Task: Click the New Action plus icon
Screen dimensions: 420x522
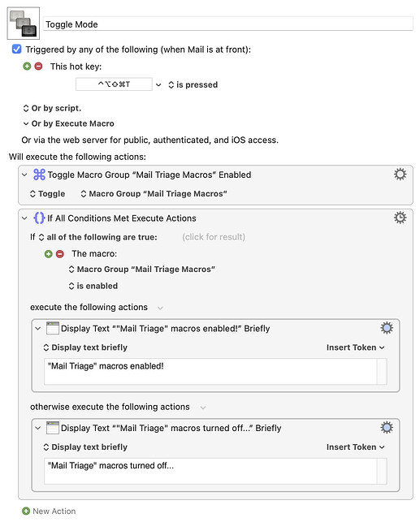Action: 26,511
